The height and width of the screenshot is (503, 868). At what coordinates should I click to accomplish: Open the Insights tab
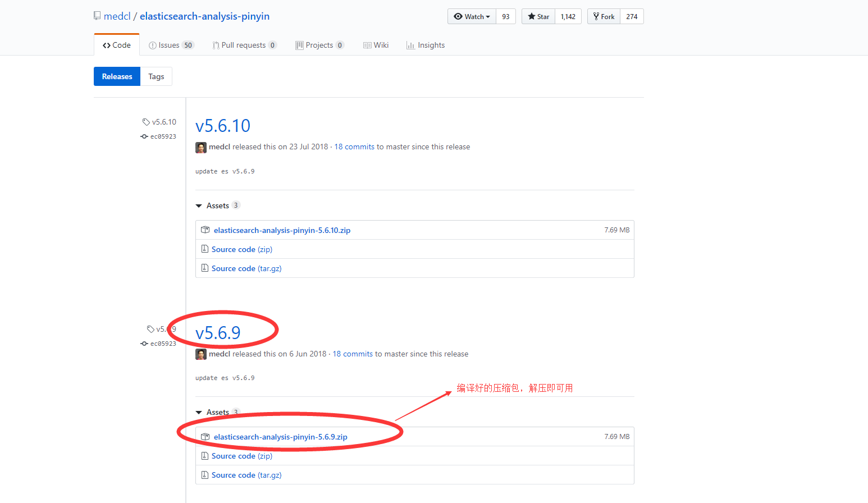(x=426, y=45)
